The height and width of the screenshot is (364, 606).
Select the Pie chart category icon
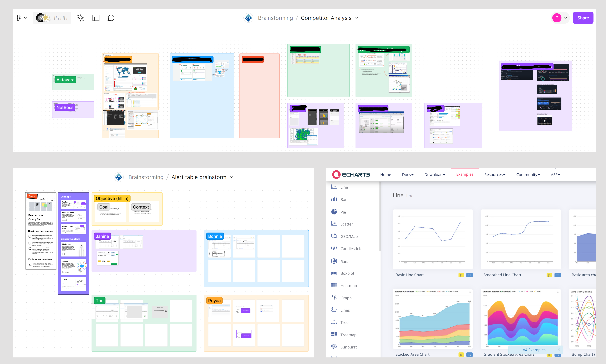point(334,212)
